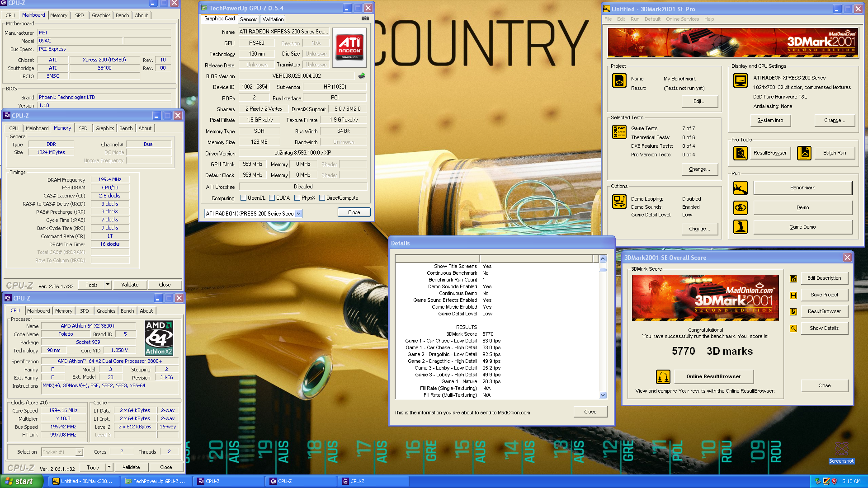This screenshot has width=868, height=488.
Task: Click Batch Run button
Action: [835, 153]
